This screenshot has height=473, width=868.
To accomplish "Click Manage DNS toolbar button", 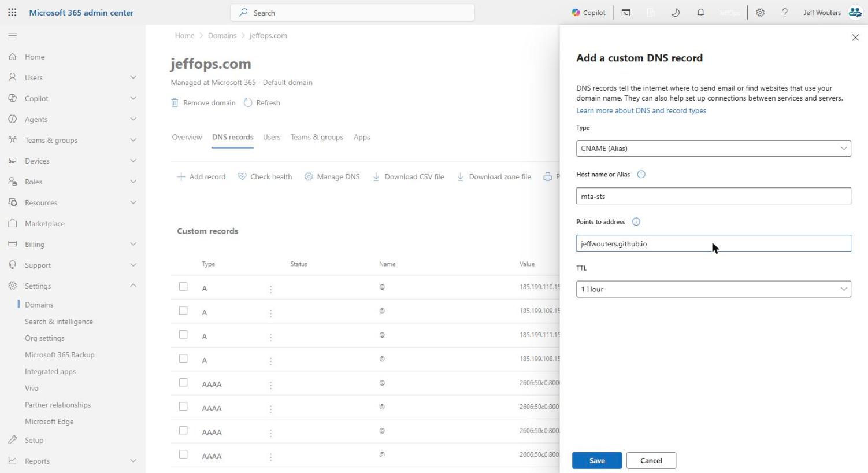I will click(332, 177).
